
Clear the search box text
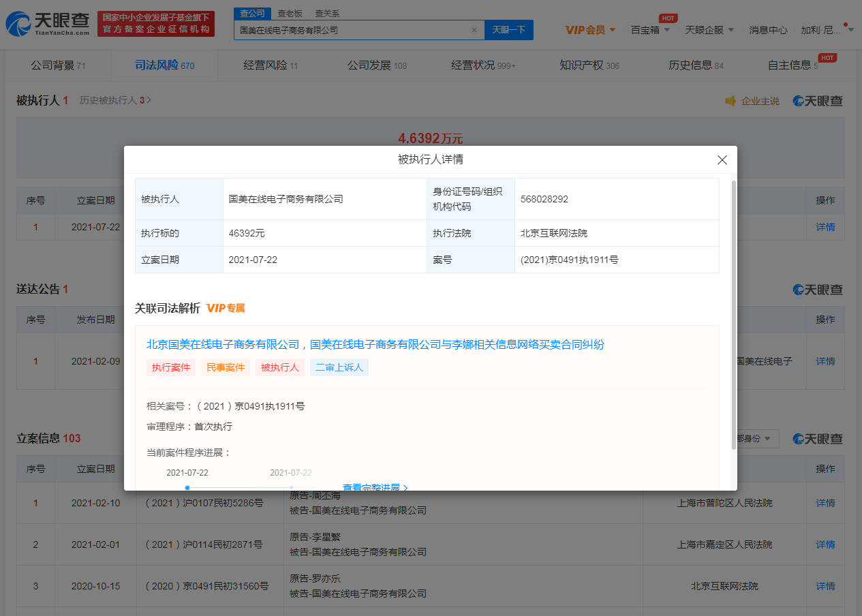tap(474, 30)
